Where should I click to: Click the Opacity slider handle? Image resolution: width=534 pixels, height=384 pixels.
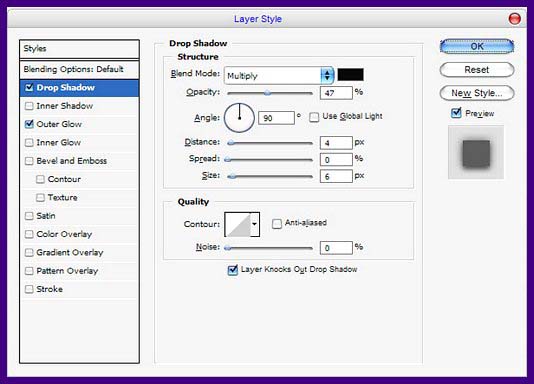click(268, 93)
